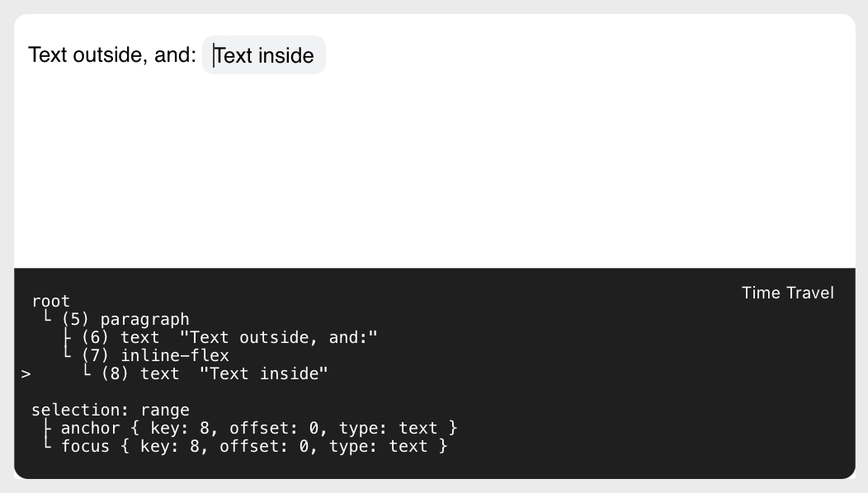Select the root node in the tree view
The image size is (868, 493).
point(51,301)
